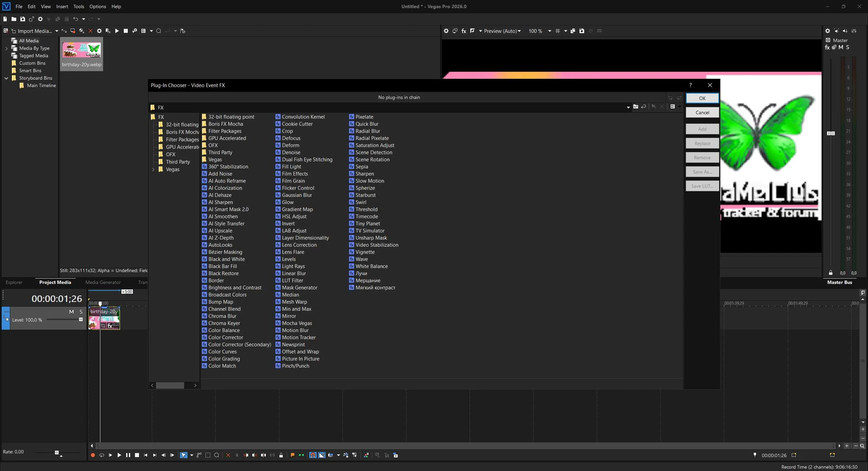Click the Overlays grid icon in preview toolbar

pyautogui.click(x=558, y=31)
